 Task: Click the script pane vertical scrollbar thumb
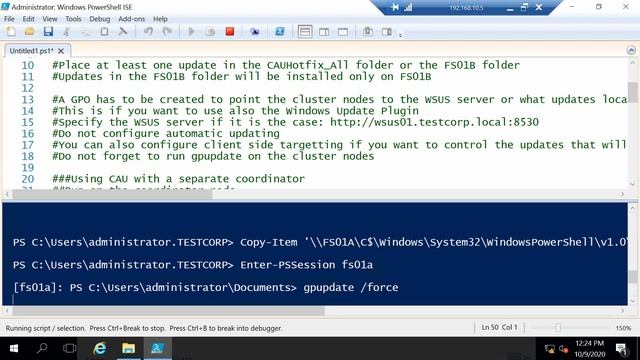tap(632, 93)
